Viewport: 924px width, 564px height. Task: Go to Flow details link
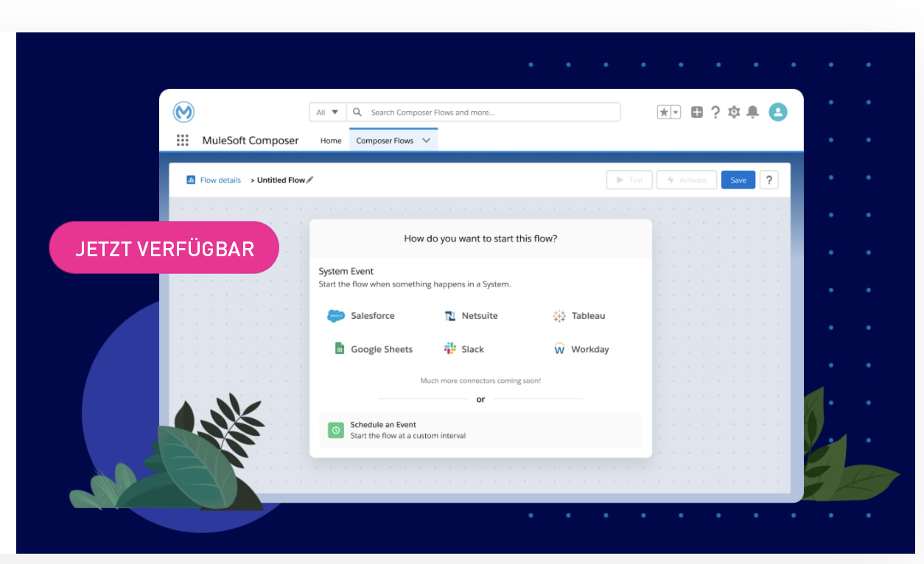click(x=220, y=180)
